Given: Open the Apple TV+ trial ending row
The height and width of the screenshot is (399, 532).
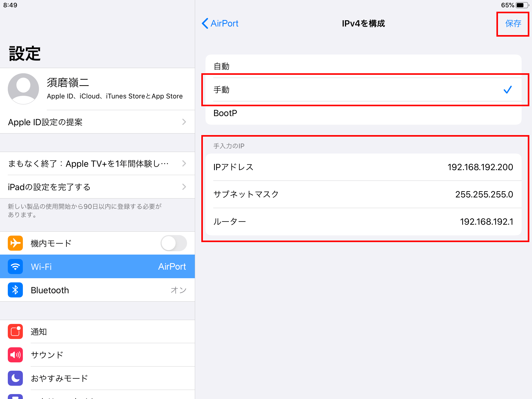Looking at the screenshot, I should click(x=97, y=163).
